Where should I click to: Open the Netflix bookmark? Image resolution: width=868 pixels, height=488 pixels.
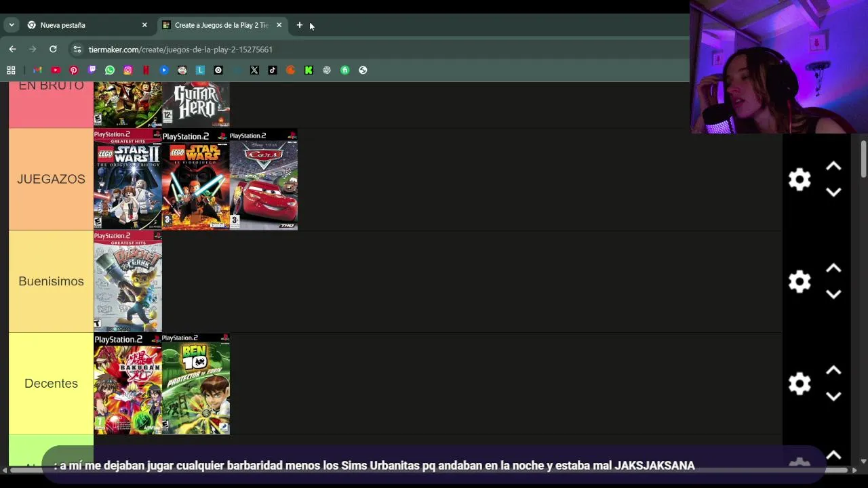(146, 70)
